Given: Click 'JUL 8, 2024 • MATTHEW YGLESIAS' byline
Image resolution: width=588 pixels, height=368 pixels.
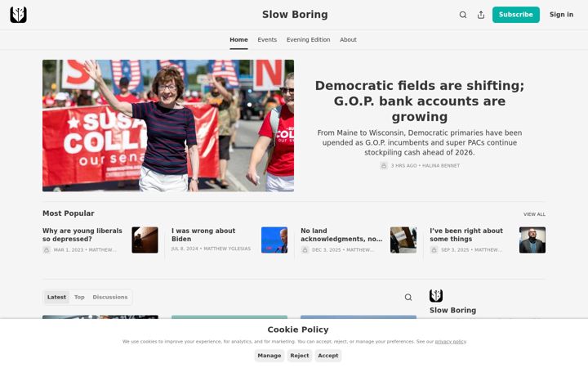Looking at the screenshot, I should click(x=211, y=249).
